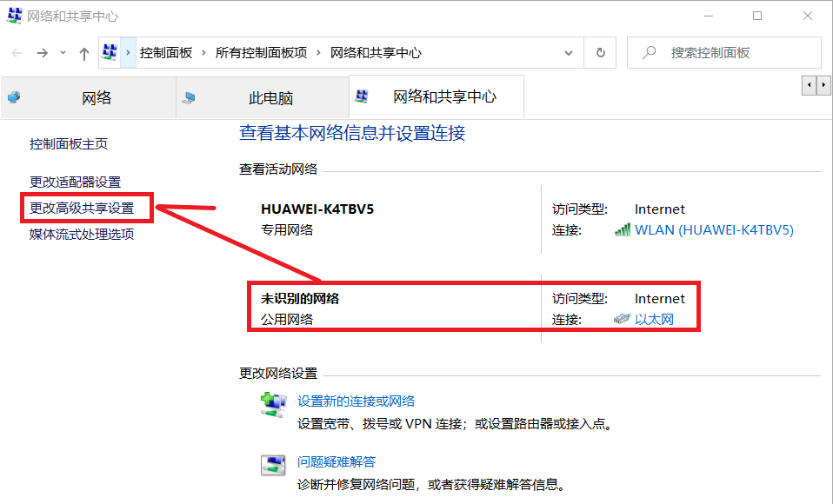Click the globe icon on the 网络 tab

pos(14,97)
